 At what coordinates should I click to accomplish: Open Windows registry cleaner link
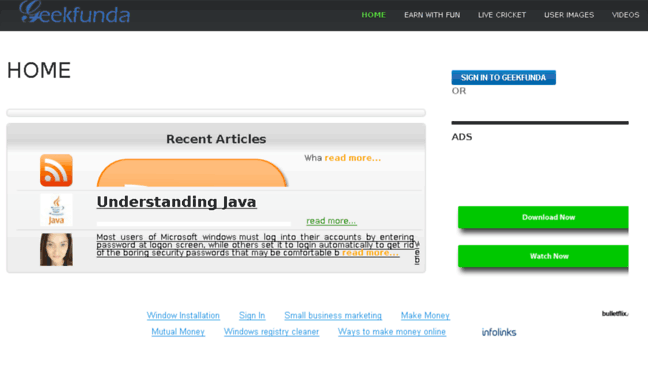[271, 332]
